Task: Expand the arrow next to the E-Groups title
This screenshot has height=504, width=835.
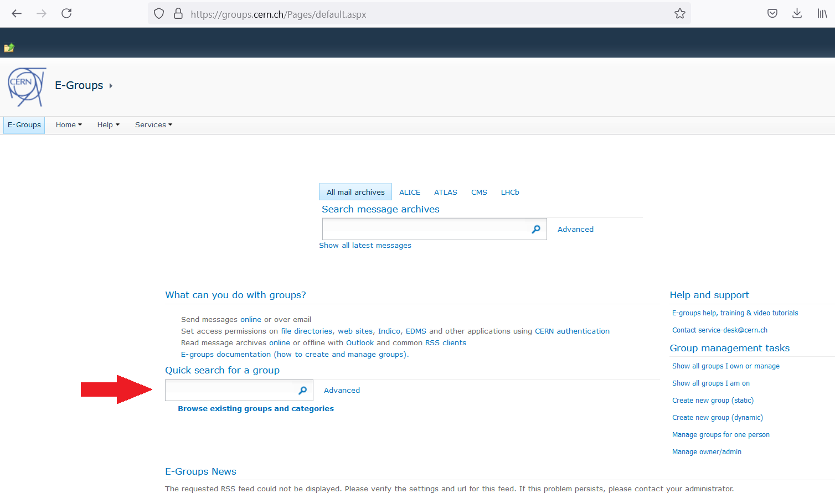Action: 111,86
